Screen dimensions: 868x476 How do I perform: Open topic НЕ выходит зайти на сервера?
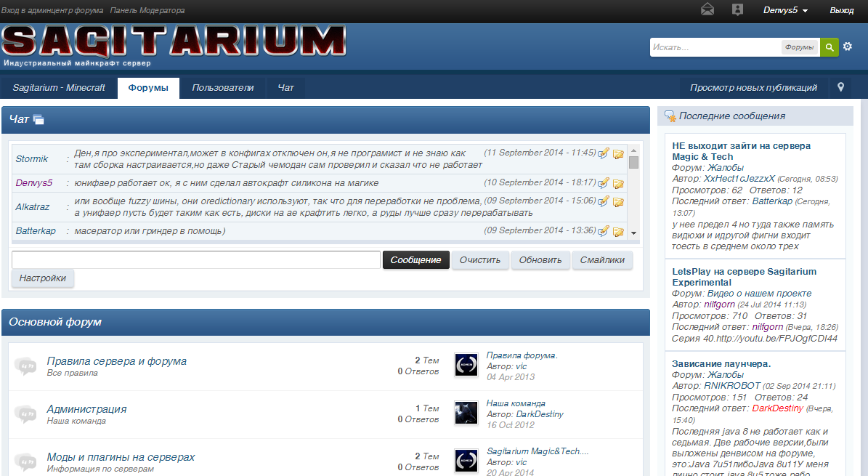click(741, 151)
